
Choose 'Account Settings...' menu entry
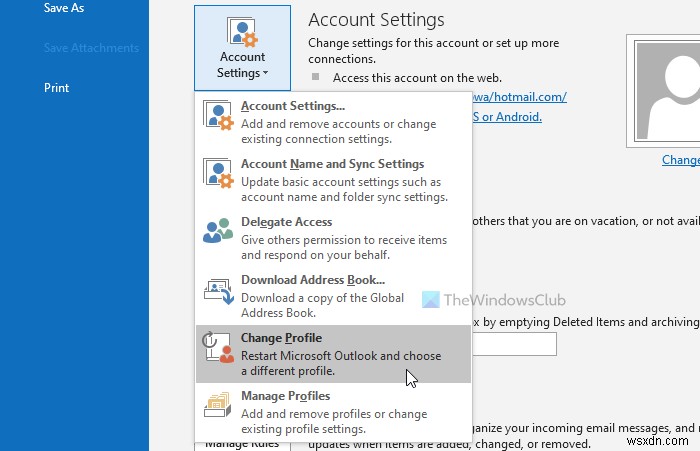pyautogui.click(x=333, y=121)
